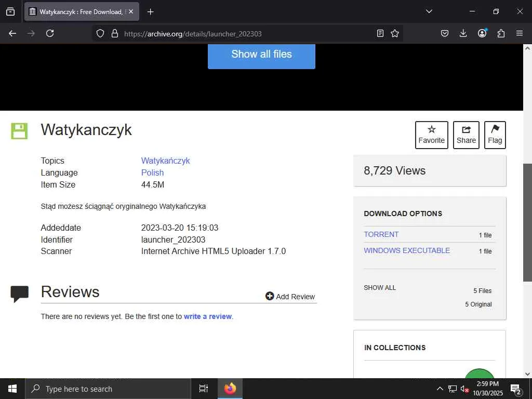Click SHOW ALL download files

pyautogui.click(x=380, y=288)
